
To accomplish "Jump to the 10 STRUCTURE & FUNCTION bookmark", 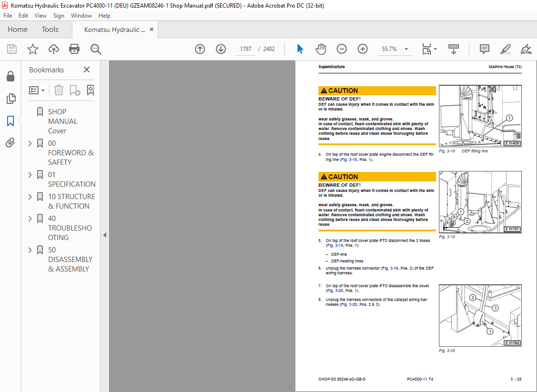I will tap(71, 201).
